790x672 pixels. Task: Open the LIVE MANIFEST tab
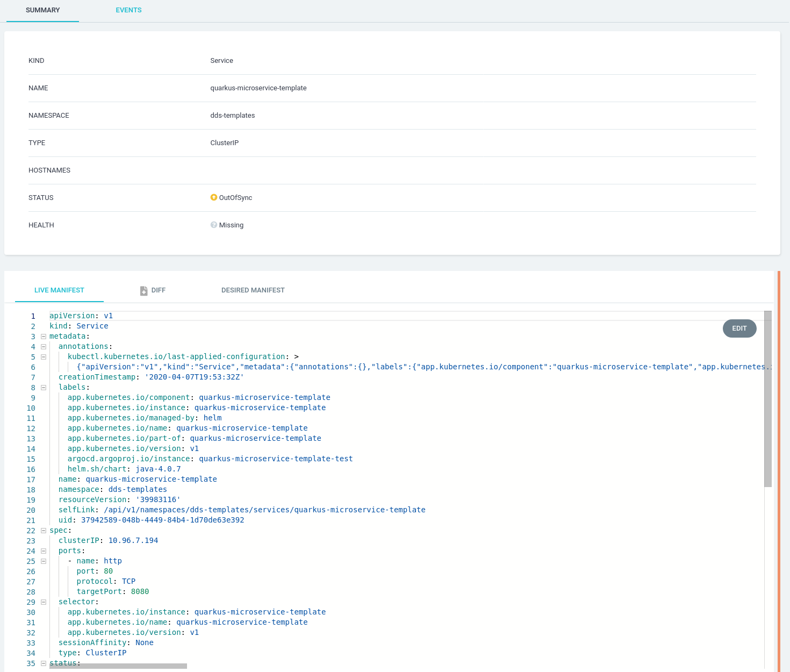59,290
